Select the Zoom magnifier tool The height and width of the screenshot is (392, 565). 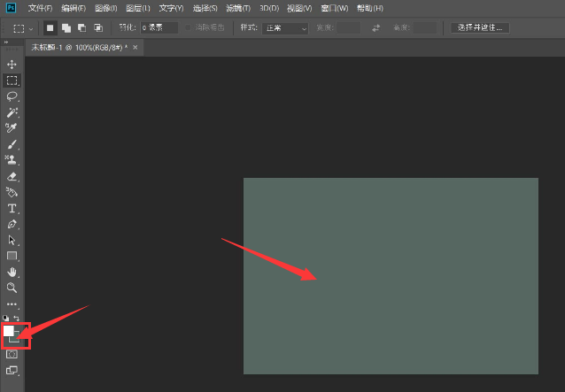[12, 288]
